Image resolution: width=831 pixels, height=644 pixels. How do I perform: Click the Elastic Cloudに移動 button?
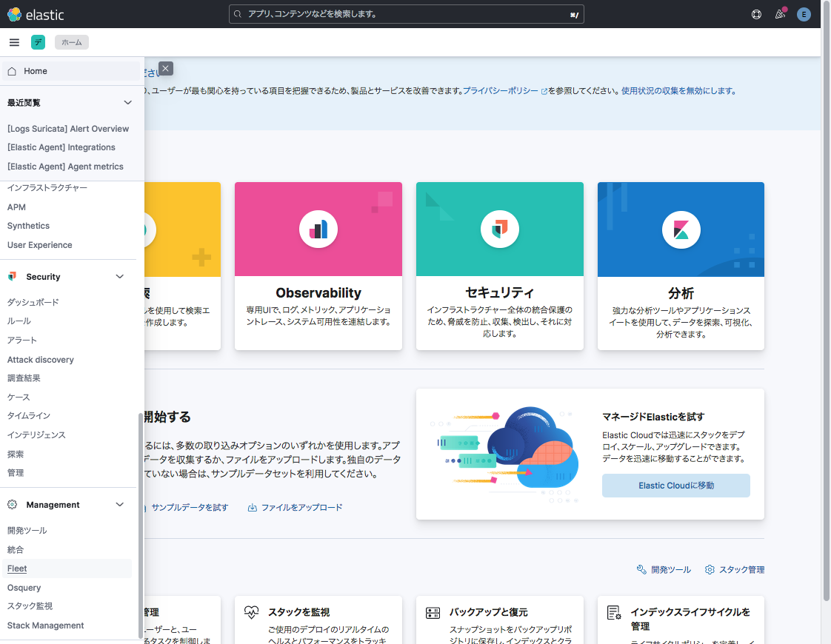[x=675, y=486]
